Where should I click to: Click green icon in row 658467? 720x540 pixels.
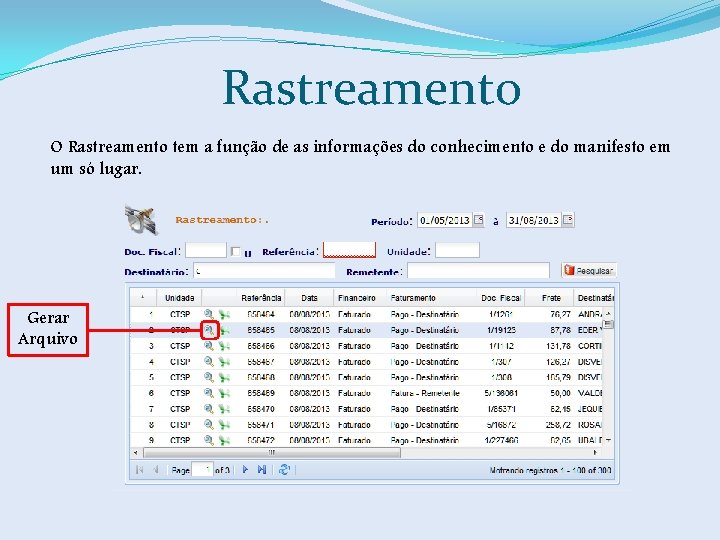[225, 361]
